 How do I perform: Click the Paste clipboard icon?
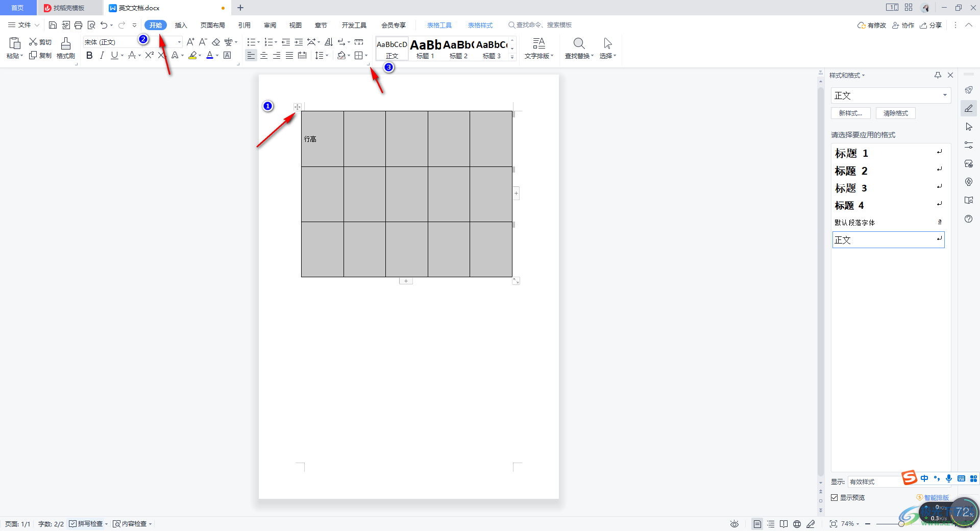click(15, 44)
